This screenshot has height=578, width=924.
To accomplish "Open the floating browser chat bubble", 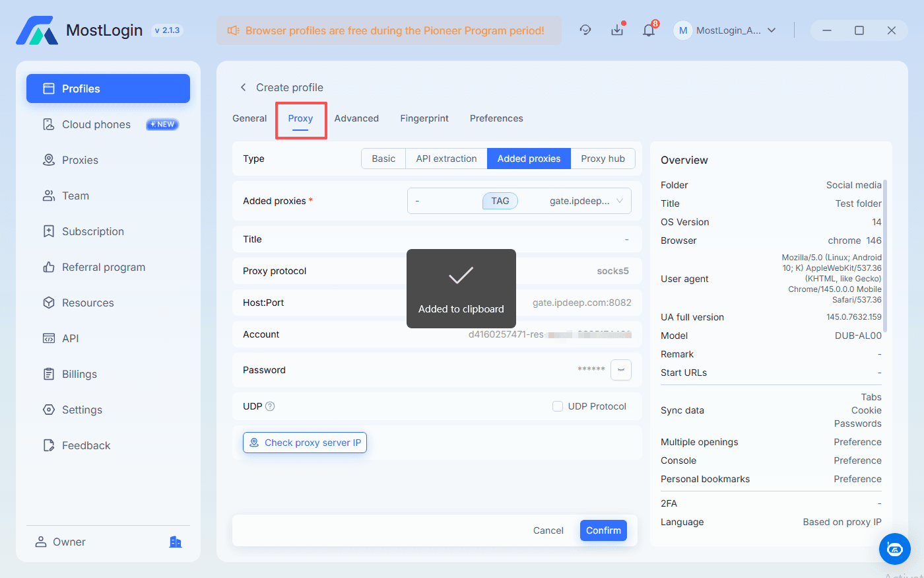I will [895, 549].
